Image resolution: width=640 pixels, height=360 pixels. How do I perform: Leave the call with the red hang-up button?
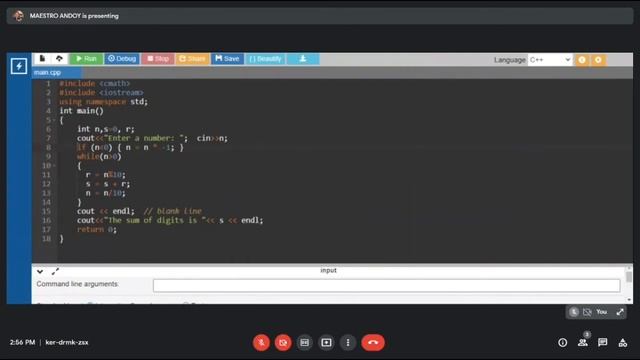373,342
